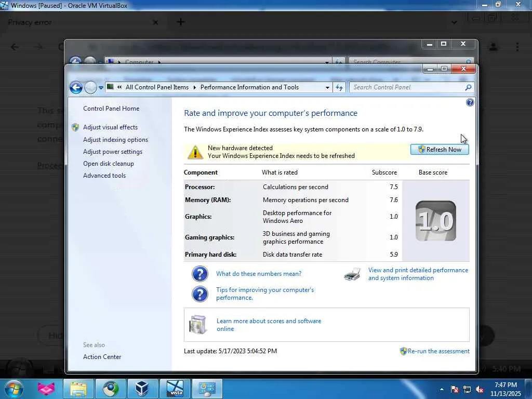Open the pink cat taskbar icon
This screenshot has height=399, width=532.
[x=46, y=389]
